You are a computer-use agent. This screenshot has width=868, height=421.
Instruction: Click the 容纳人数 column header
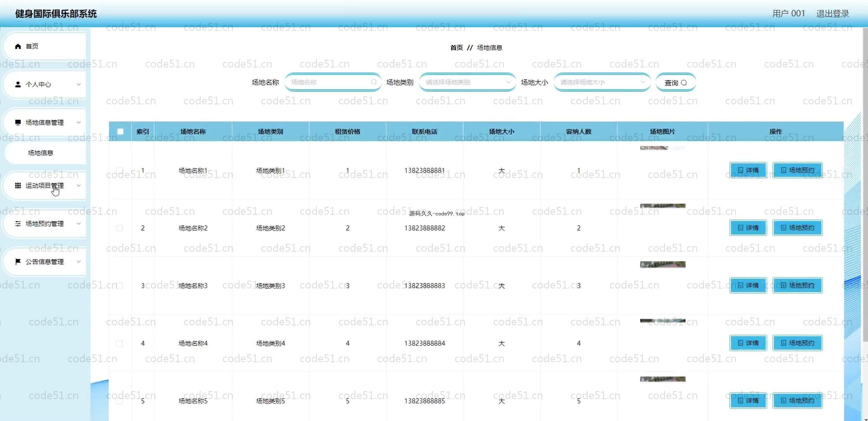tap(579, 132)
